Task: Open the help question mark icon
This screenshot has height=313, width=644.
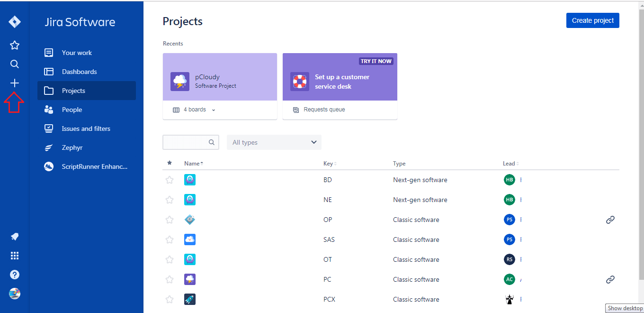Action: tap(15, 275)
